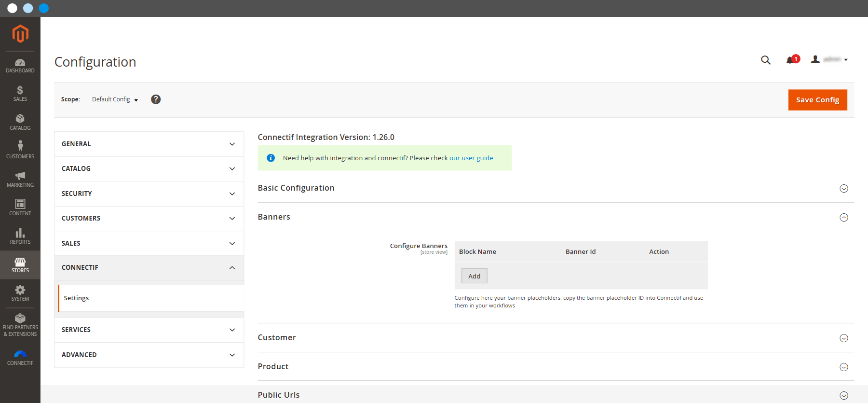The height and width of the screenshot is (403, 868).
Task: Expand the SERVICES configuration section
Action: tap(149, 330)
